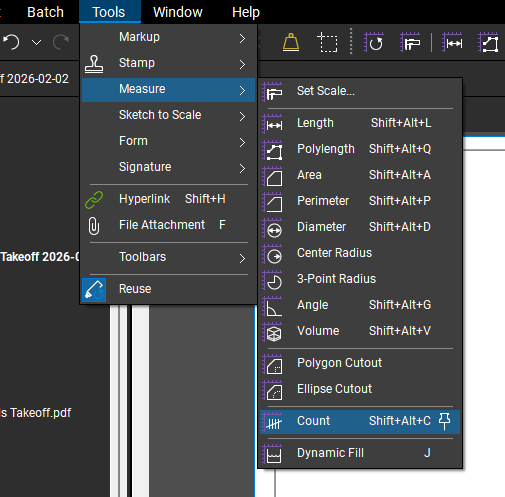The width and height of the screenshot is (505, 497).
Task: Click the Reuse menu label
Action: (x=135, y=289)
